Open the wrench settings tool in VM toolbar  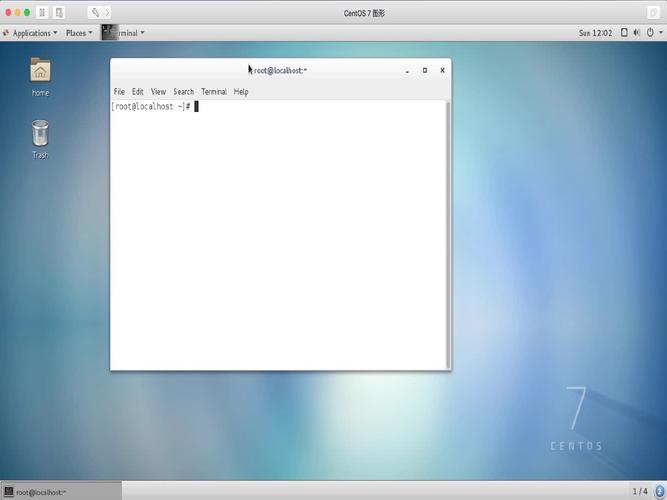(95, 13)
